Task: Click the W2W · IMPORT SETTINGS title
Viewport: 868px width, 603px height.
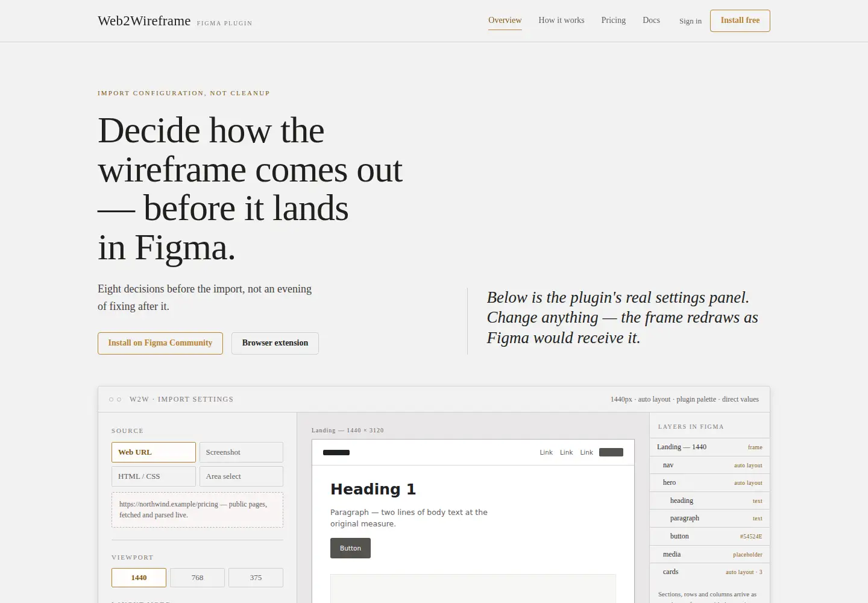Action: pyautogui.click(x=181, y=399)
